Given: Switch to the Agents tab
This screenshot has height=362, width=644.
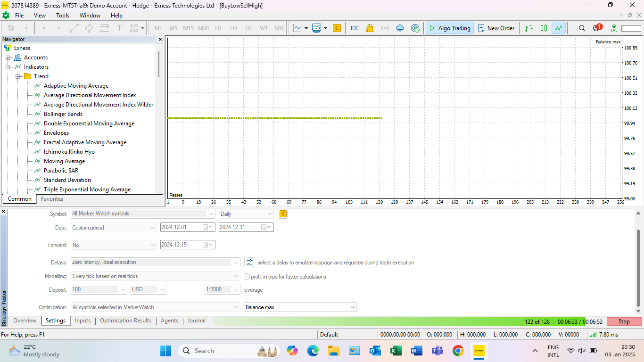Looking at the screenshot, I should point(169,321).
